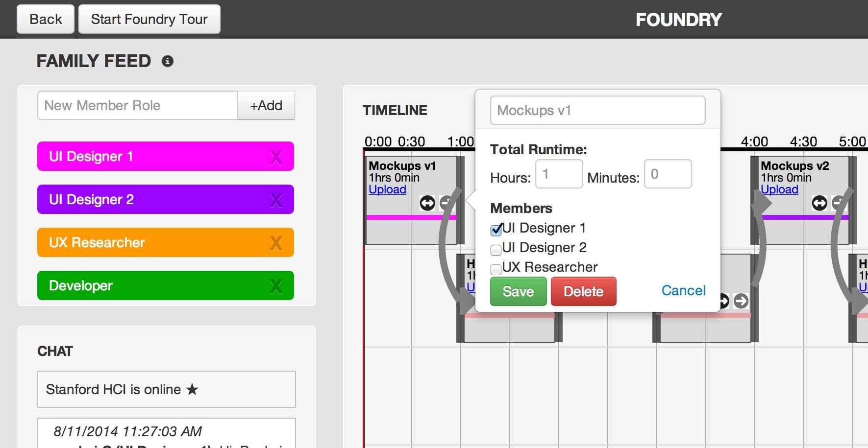Image resolution: width=868 pixels, height=448 pixels.
Task: Click the Hours runtime input
Action: [559, 174]
